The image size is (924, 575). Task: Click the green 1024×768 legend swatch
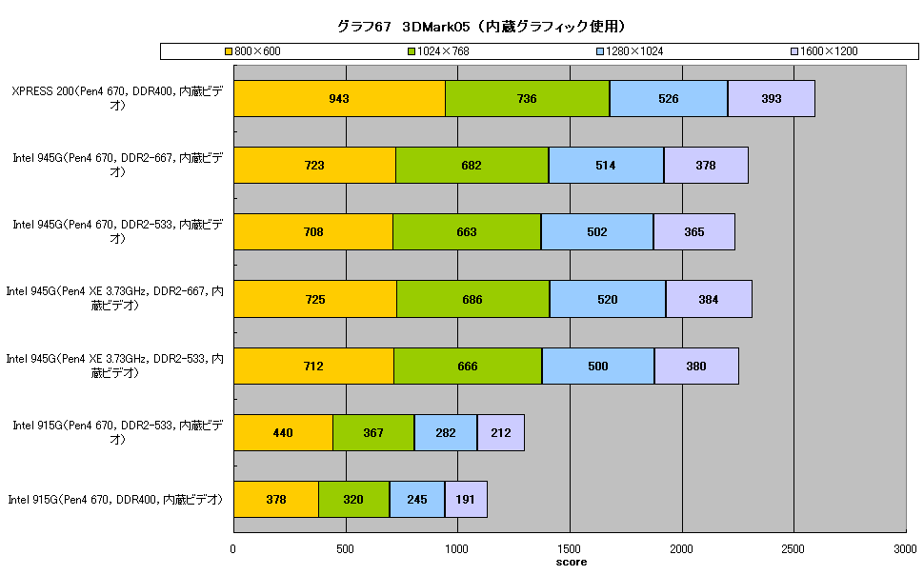[412, 51]
